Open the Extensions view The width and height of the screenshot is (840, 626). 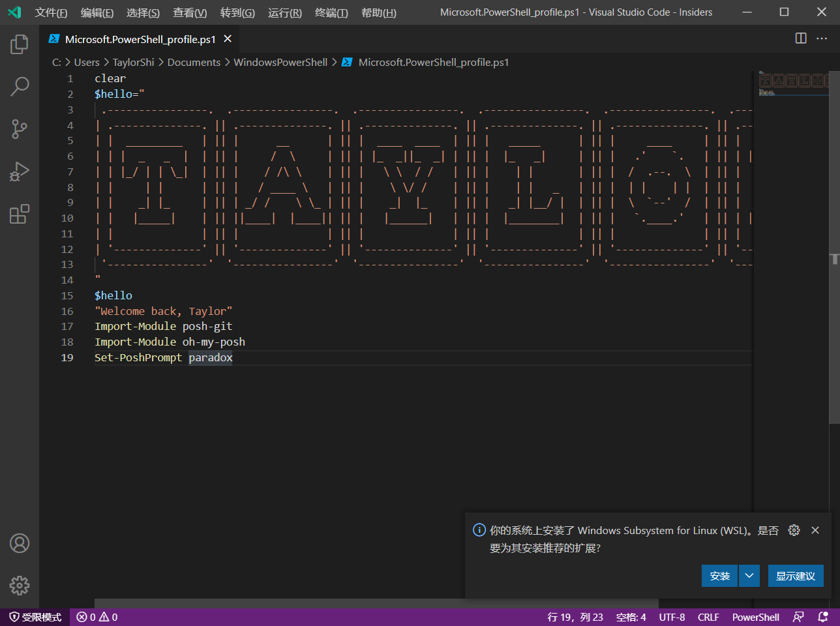[x=20, y=214]
